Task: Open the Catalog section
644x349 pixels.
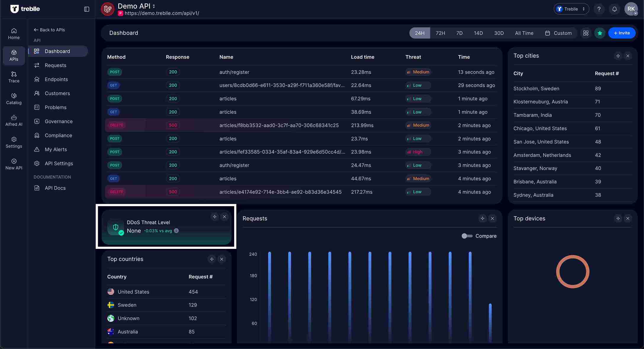Action: 14,99
